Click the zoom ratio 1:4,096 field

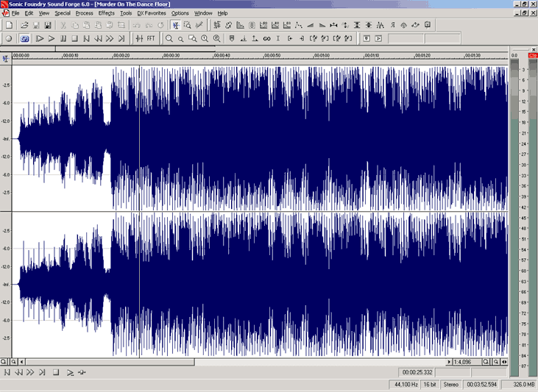(467, 362)
